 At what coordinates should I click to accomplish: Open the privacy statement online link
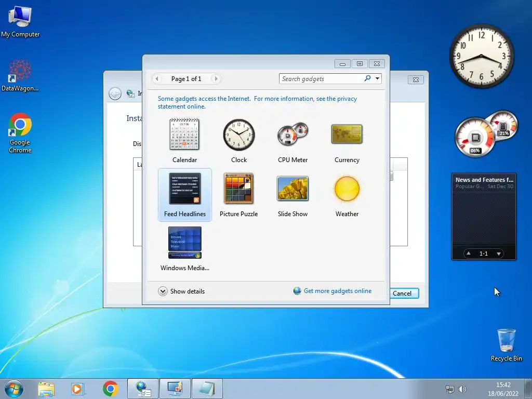coord(257,102)
